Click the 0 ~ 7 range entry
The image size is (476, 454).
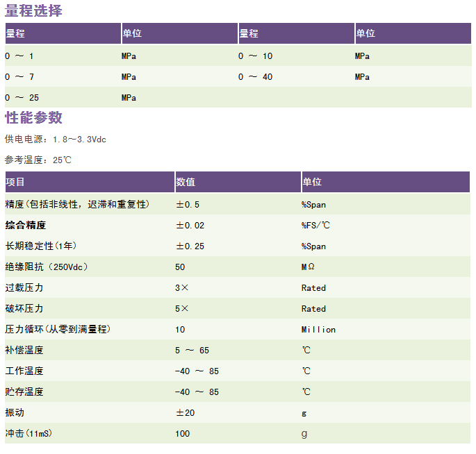point(19,77)
